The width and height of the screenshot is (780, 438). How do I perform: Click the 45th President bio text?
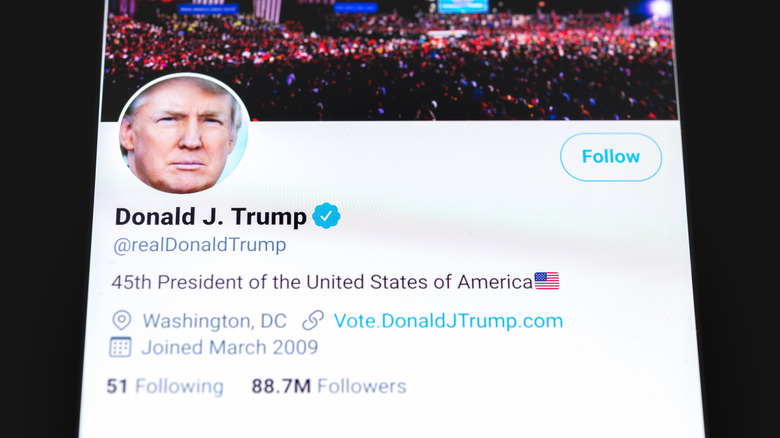(321, 282)
